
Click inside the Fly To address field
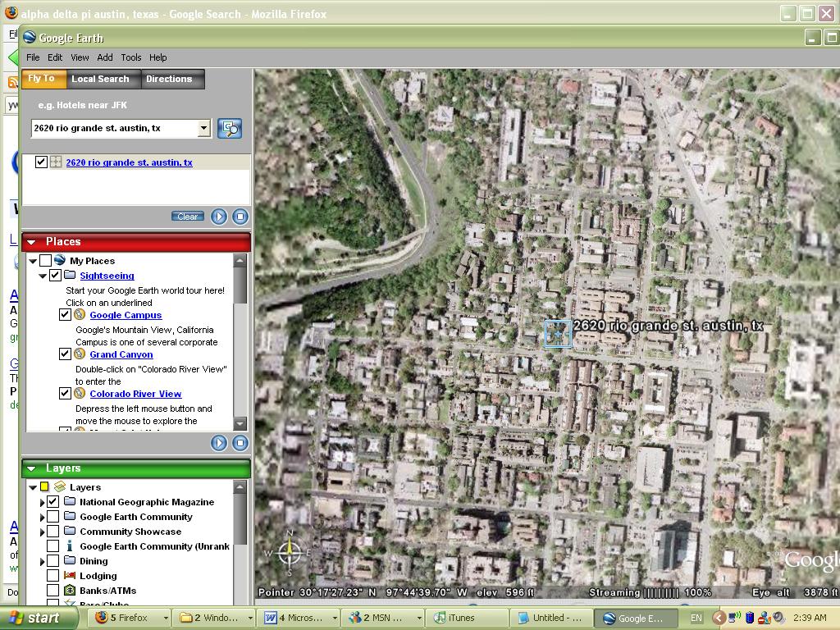(x=113, y=128)
